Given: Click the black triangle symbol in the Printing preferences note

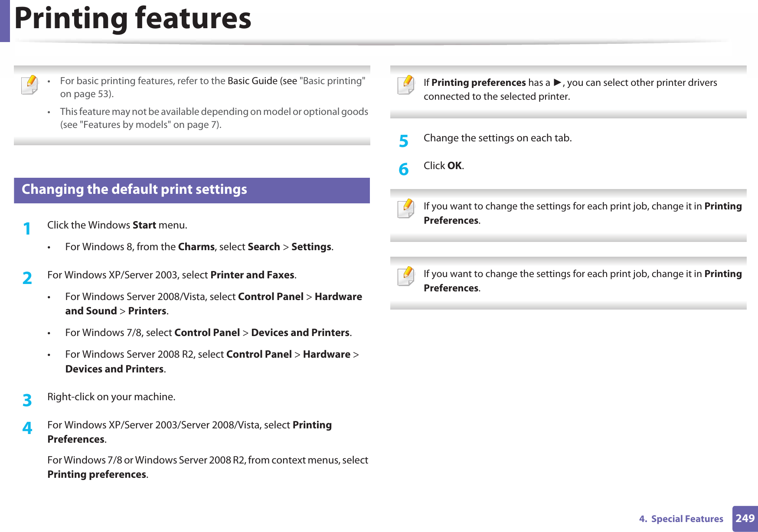Looking at the screenshot, I should tap(557, 82).
